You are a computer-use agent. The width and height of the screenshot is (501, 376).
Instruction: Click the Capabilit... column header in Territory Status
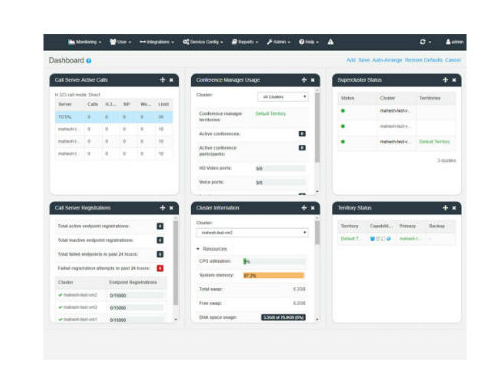[x=381, y=226]
